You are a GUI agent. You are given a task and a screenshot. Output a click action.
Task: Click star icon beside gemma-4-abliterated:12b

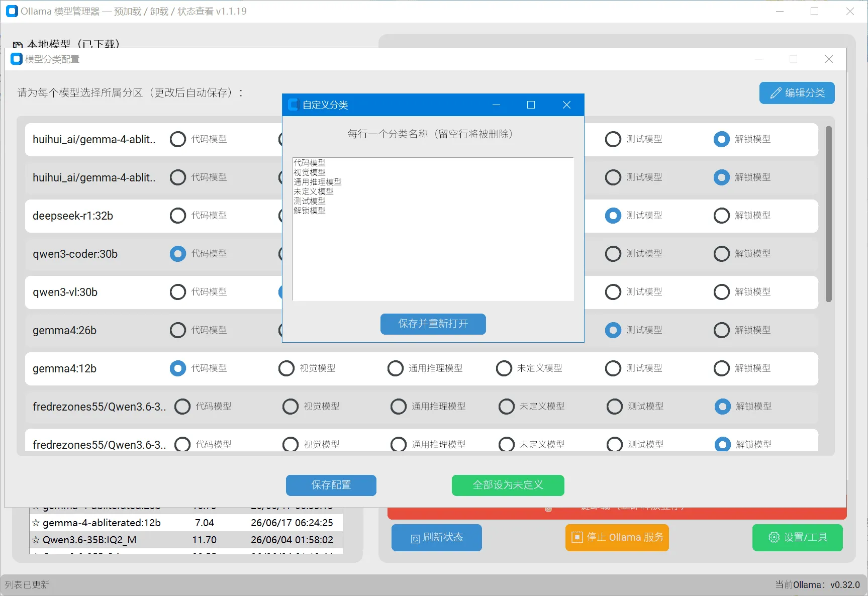[36, 523]
